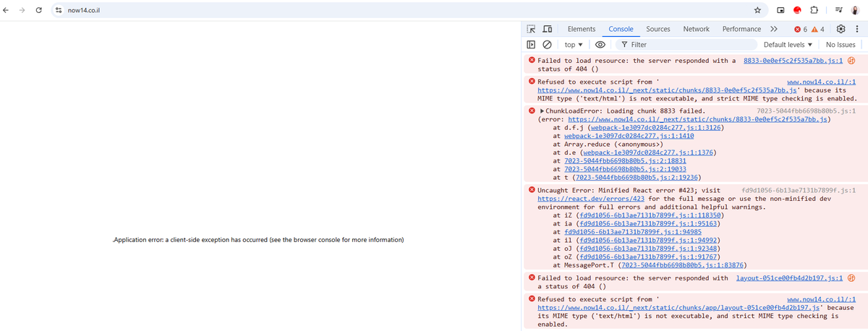Viewport: 868px width, 331px height.
Task: Expand the ChunkLoadError disclosure triangle
Action: 542,111
